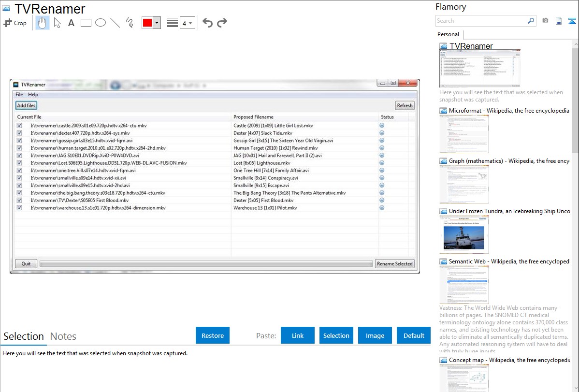The width and height of the screenshot is (579, 392).
Task: Click the Concept map snapshot title
Action: (509, 360)
